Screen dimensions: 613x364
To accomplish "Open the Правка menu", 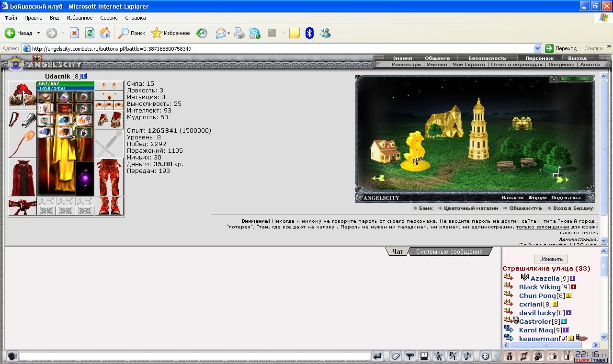I will point(33,18).
